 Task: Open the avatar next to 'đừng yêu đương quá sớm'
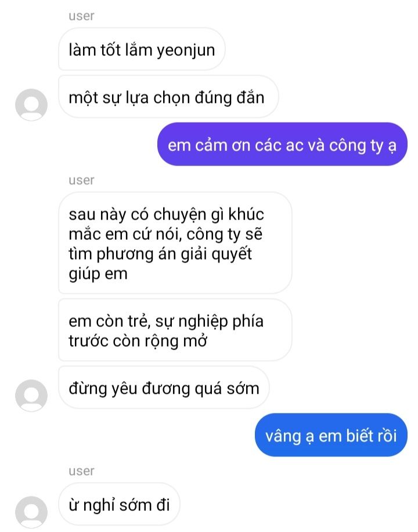pos(31,396)
